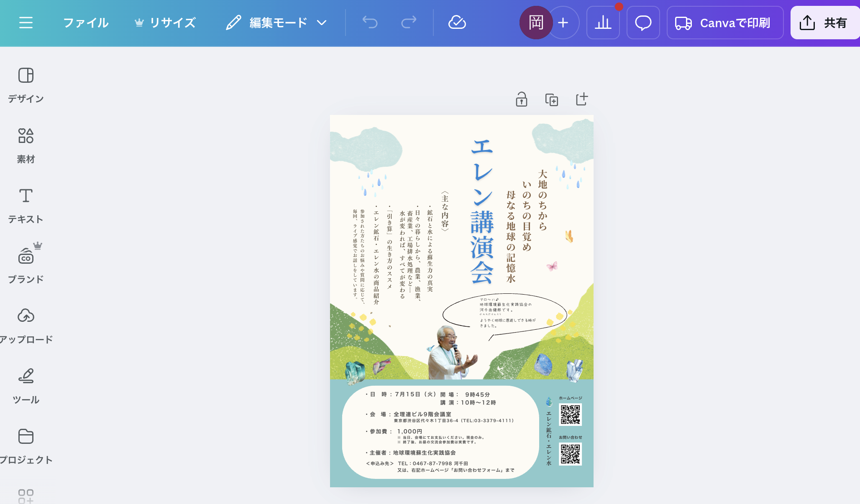The image size is (860, 504).
Task: Click the リサイズ option
Action: point(165,23)
